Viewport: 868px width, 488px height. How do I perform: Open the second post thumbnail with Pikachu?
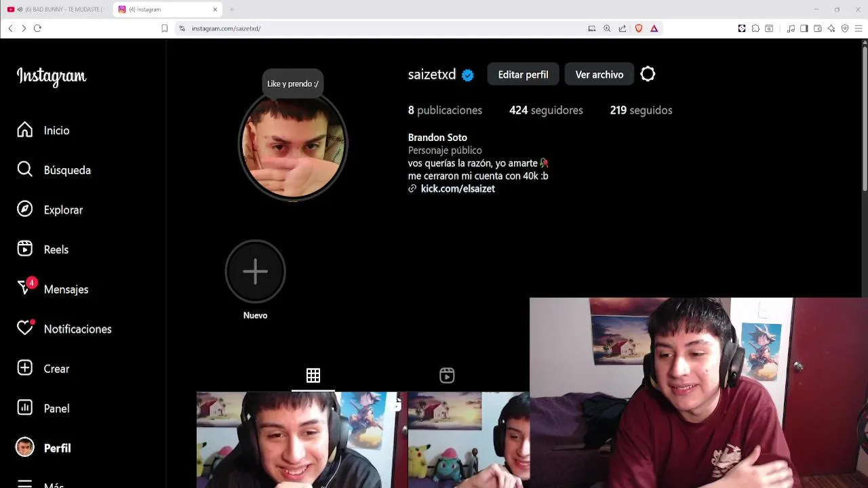469,440
